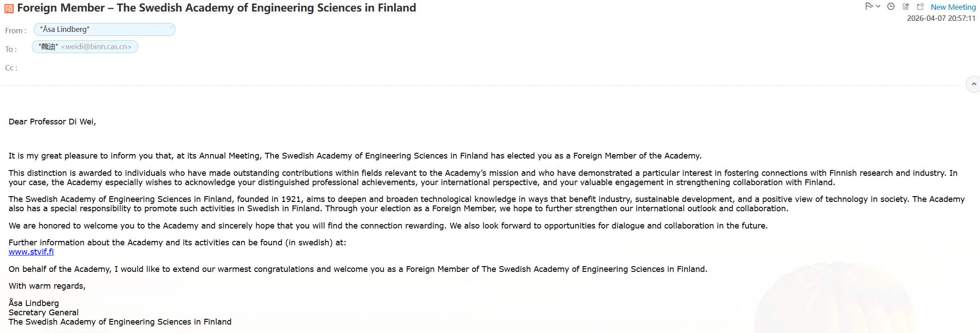
Task: Click the "Secretary General" signature line
Action: [x=43, y=313]
